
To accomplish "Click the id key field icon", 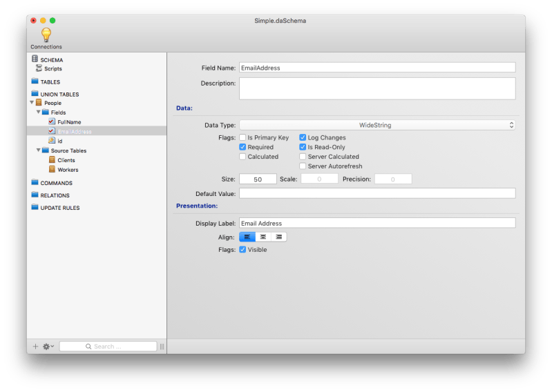I will [x=52, y=141].
